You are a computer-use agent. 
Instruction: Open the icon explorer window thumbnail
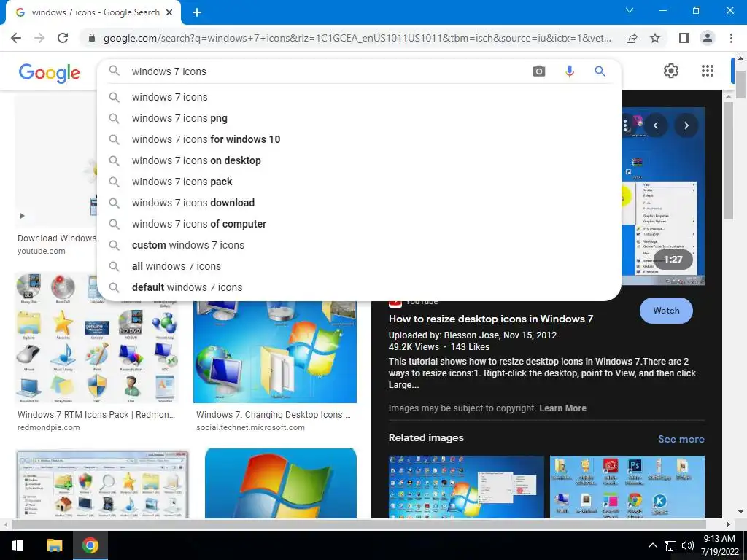click(x=102, y=484)
